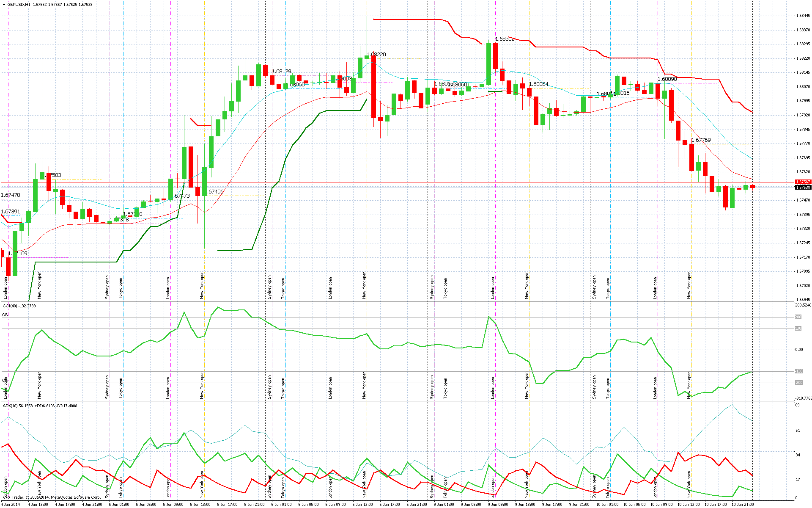The width and height of the screenshot is (812, 508).
Task: Select the 1.68129 swing price label
Action: (281, 72)
